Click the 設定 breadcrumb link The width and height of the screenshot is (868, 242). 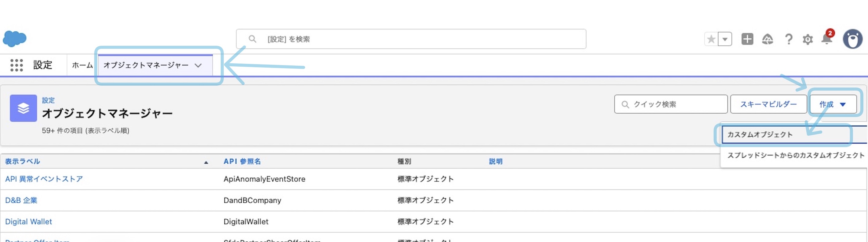pyautogui.click(x=48, y=100)
